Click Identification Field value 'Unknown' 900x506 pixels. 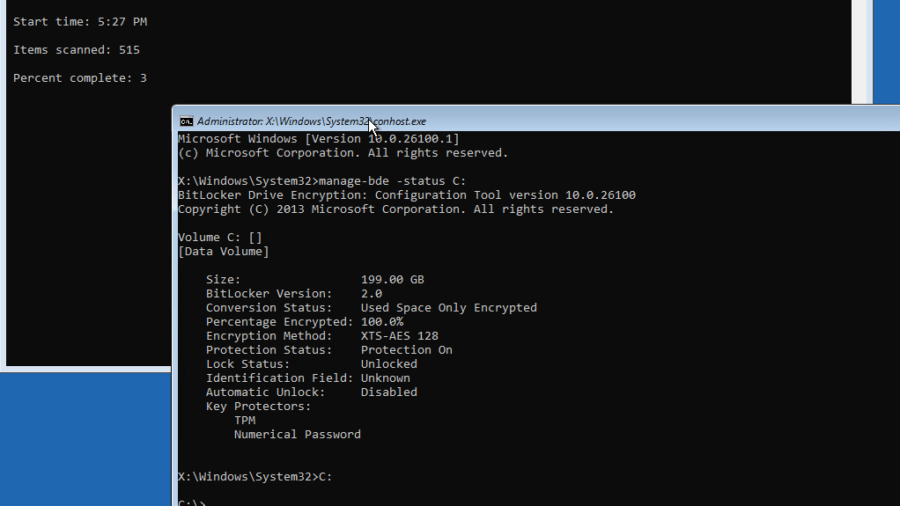(386, 378)
